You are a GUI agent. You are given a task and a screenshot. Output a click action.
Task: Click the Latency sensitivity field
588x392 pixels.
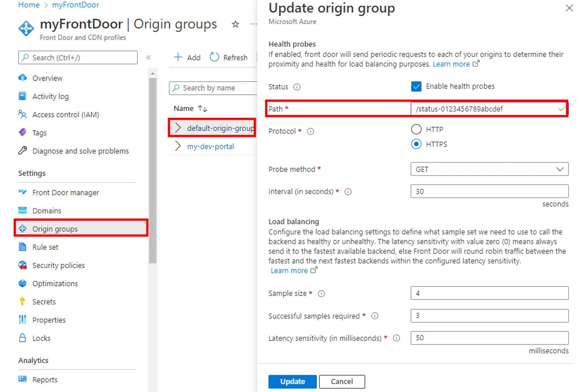[489, 338]
